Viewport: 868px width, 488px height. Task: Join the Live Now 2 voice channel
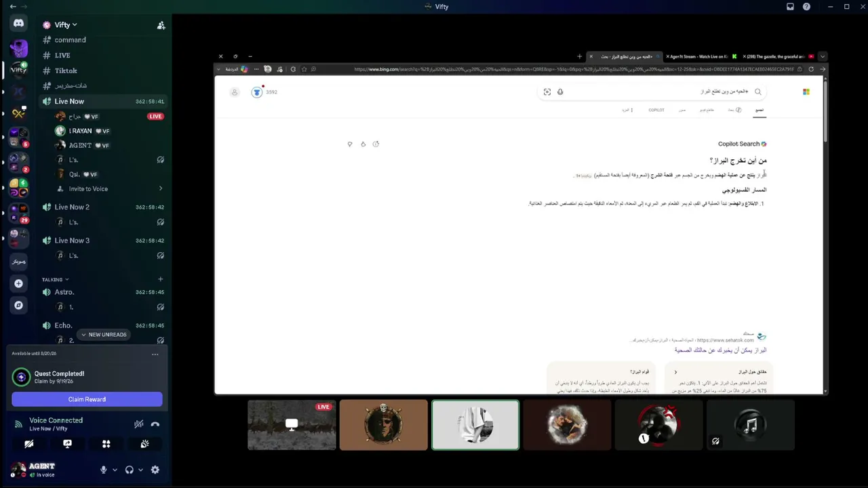click(102, 207)
